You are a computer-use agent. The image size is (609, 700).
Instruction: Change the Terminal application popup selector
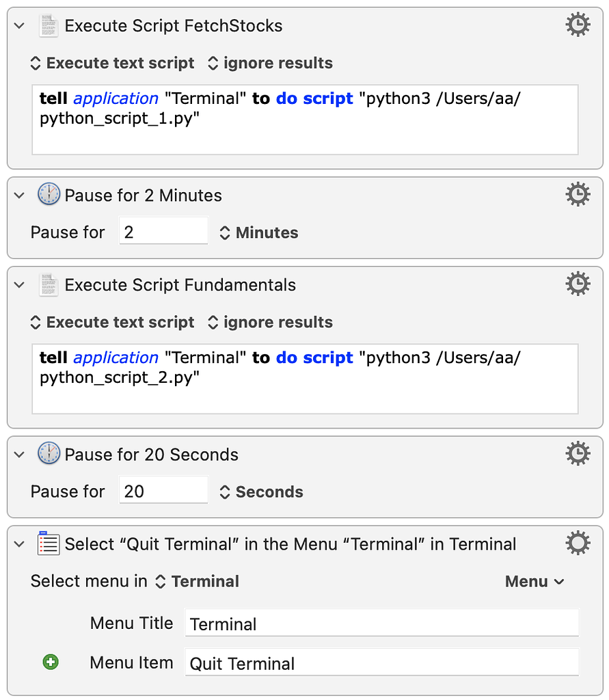(197, 581)
